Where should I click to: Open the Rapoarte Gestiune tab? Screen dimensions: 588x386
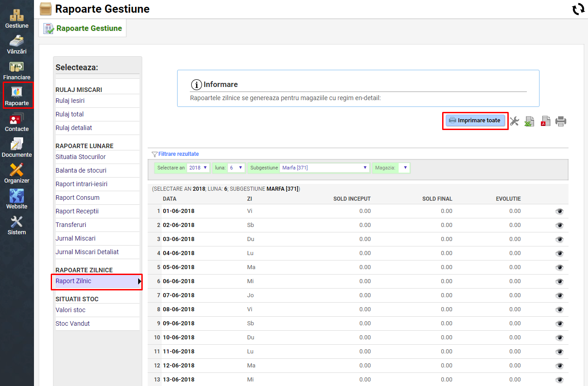tap(83, 28)
